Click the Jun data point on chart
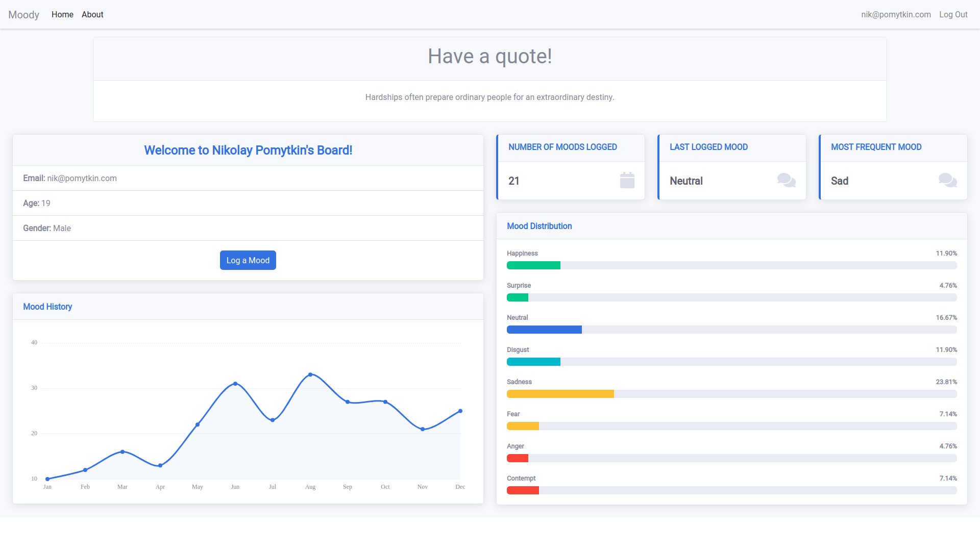The width and height of the screenshot is (980, 551). point(235,384)
